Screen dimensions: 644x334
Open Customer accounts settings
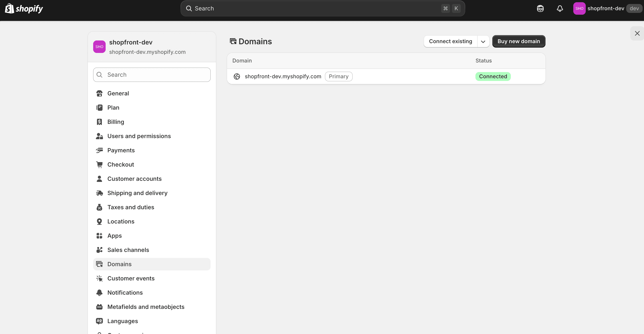152,179
